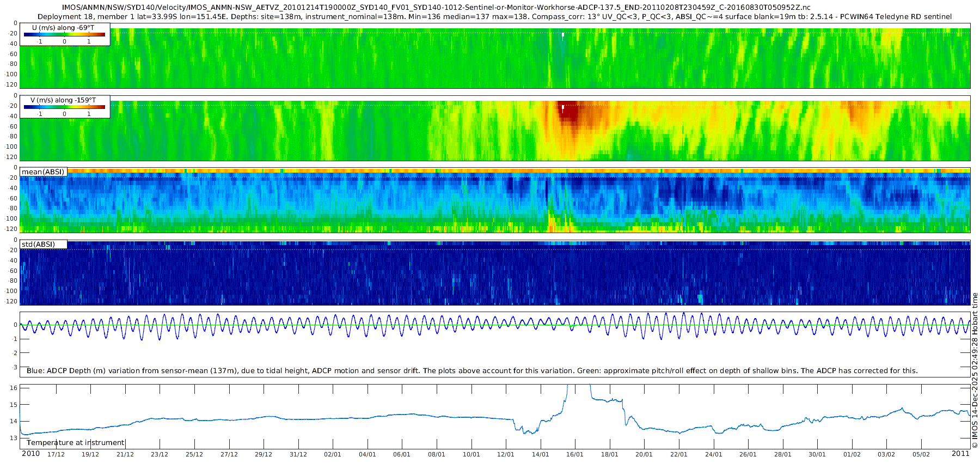Click the 02/01 date tick label
The image size is (980, 463).
(333, 454)
